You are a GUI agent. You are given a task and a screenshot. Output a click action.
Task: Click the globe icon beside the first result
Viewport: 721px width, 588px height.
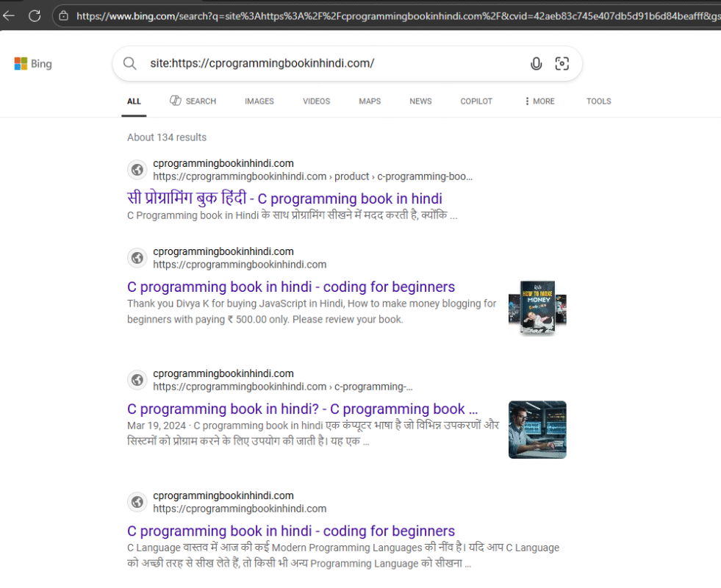coord(137,170)
